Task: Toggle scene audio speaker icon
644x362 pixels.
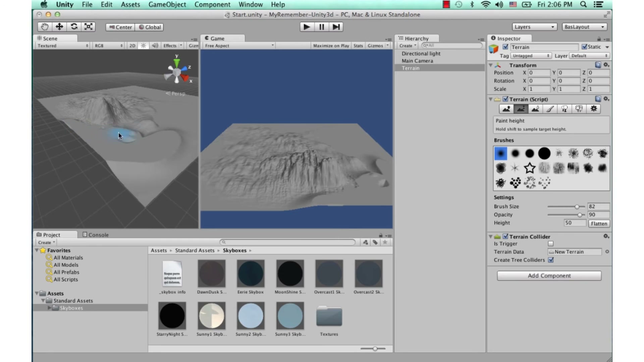Action: [x=155, y=46]
